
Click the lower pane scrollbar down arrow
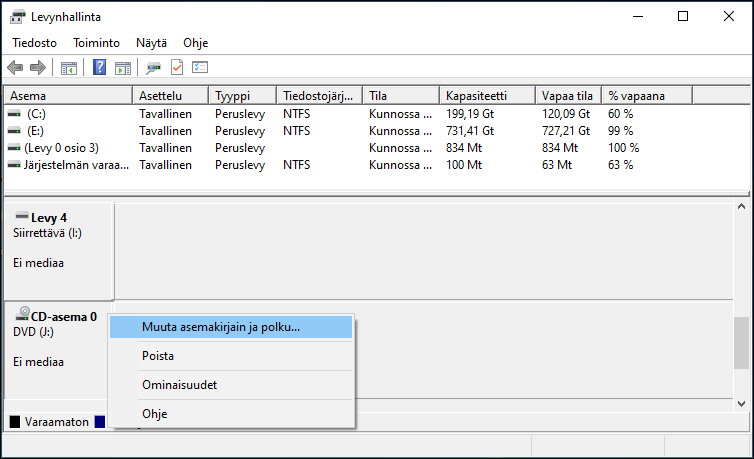tap(742, 402)
